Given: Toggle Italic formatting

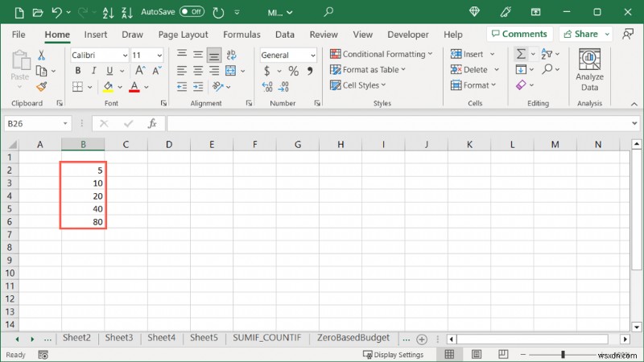Looking at the screenshot, I should tap(93, 71).
